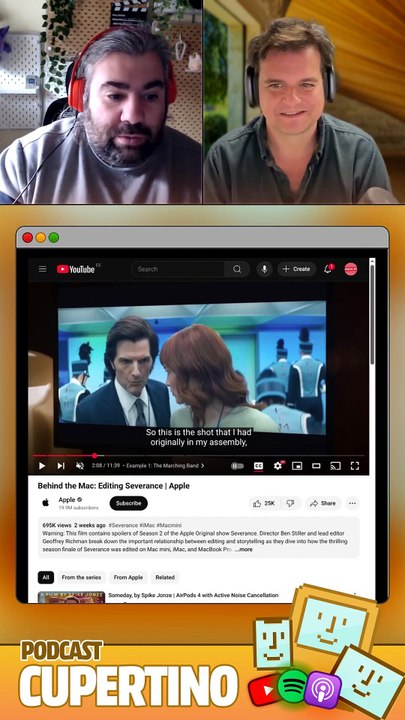Open the #iMac hashtag link
Screen dimensions: 405x720
(147, 525)
